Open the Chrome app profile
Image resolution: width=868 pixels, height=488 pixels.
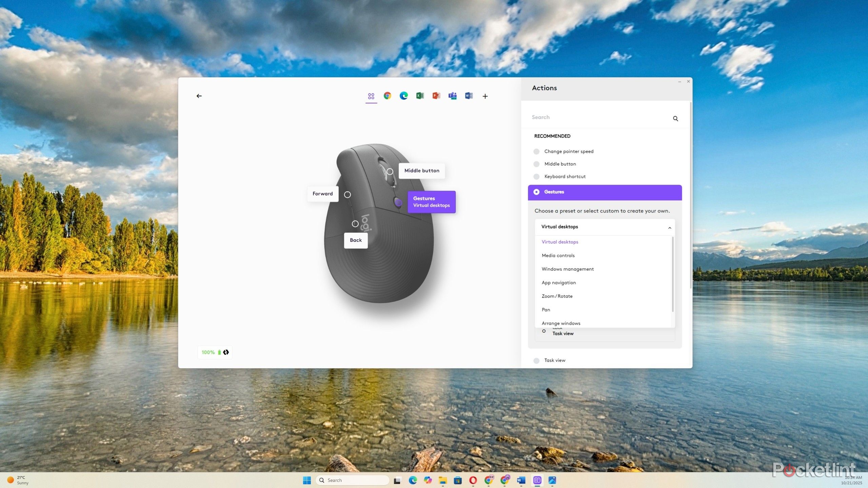pos(387,96)
